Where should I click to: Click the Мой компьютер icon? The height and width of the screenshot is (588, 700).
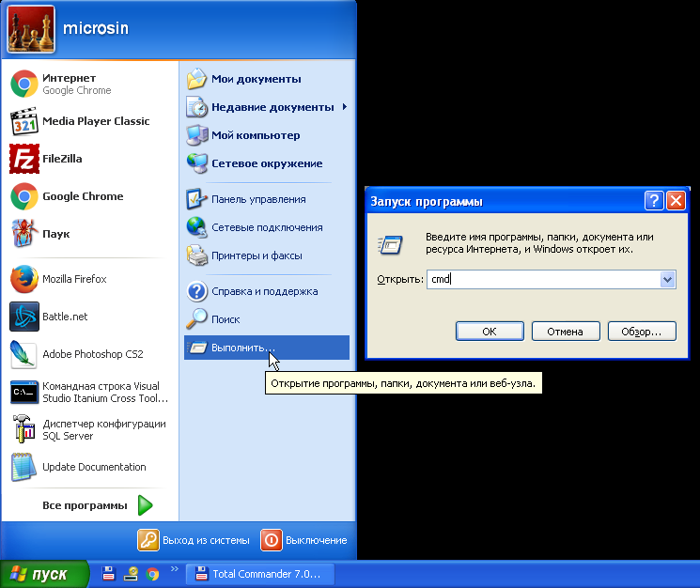click(x=197, y=135)
